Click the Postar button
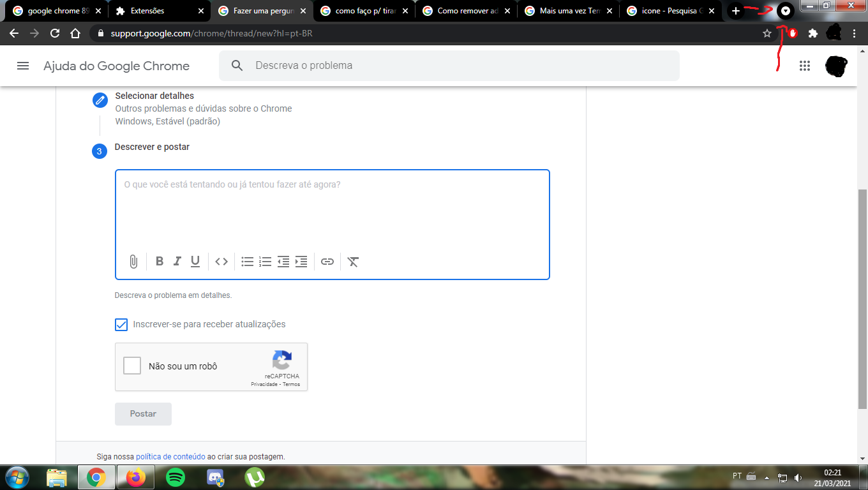The height and width of the screenshot is (490, 868). (x=143, y=413)
